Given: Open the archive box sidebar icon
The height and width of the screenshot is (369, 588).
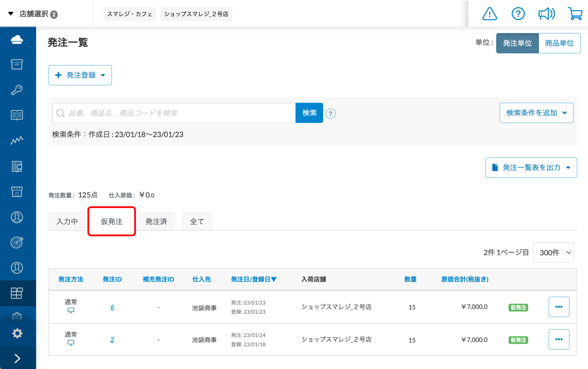Looking at the screenshot, I should pos(17,64).
